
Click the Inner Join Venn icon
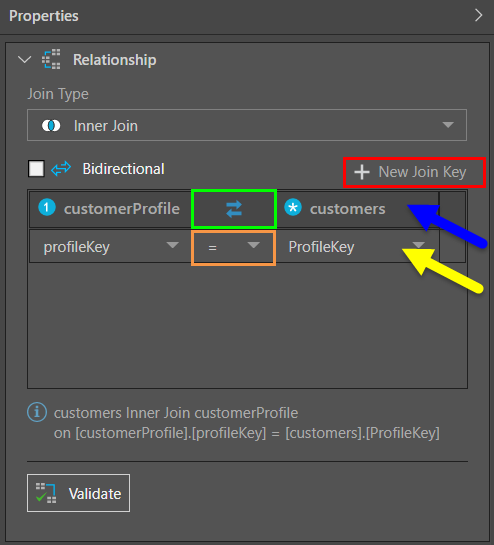click(51, 125)
